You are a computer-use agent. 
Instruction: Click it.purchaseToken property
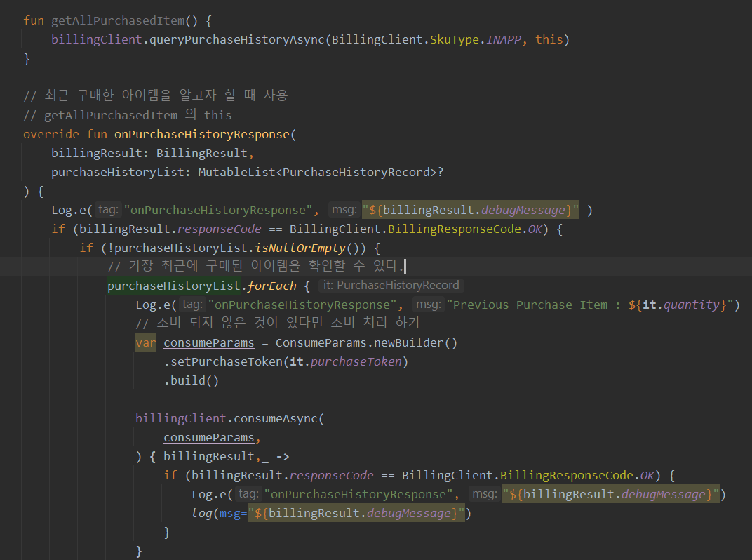tap(346, 361)
